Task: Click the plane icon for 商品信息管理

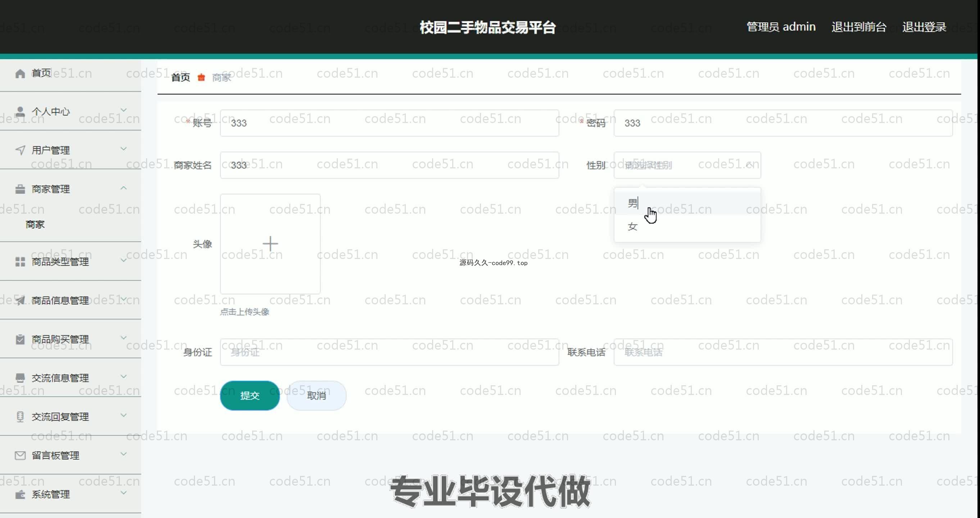Action: click(20, 300)
